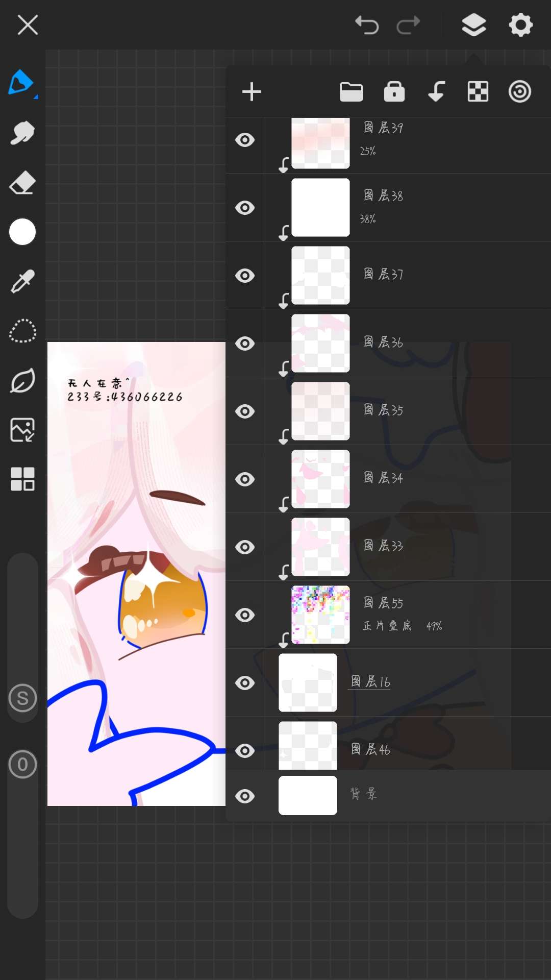Toggle alpha lock checkerboard icon
551x980 pixels.
[x=478, y=92]
